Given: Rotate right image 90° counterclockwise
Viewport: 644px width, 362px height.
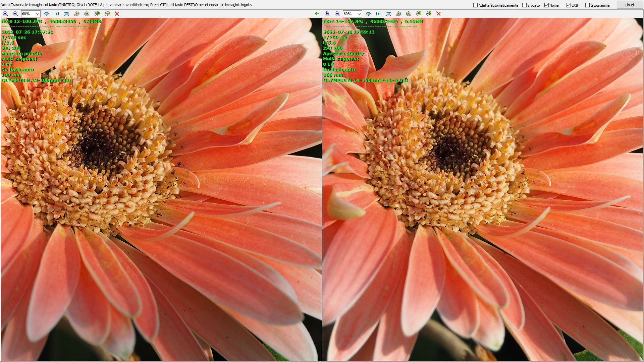Looking at the screenshot, I should [398, 14].
